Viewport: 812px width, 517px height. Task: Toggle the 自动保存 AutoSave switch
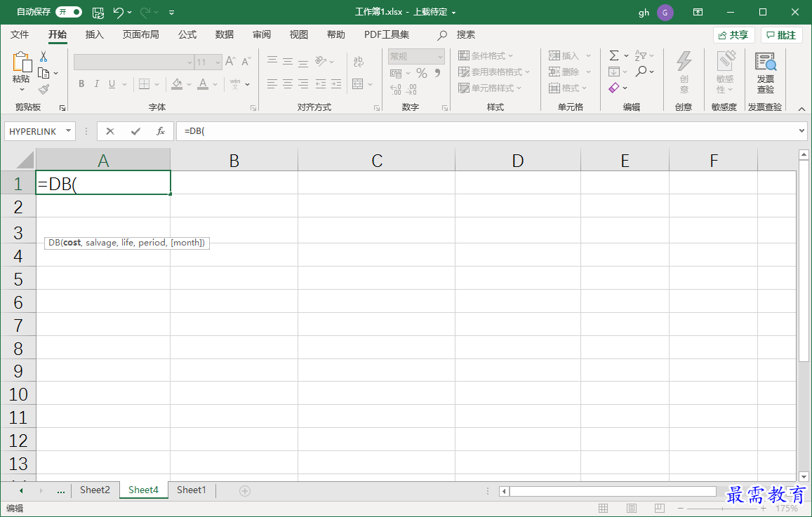point(69,12)
